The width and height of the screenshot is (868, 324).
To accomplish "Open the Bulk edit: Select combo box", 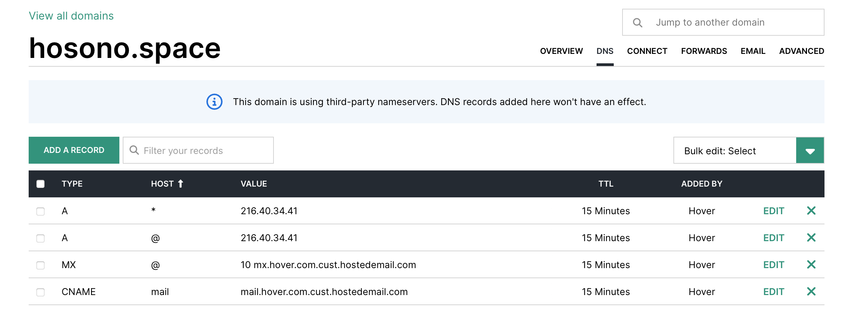I will tap(749, 151).
